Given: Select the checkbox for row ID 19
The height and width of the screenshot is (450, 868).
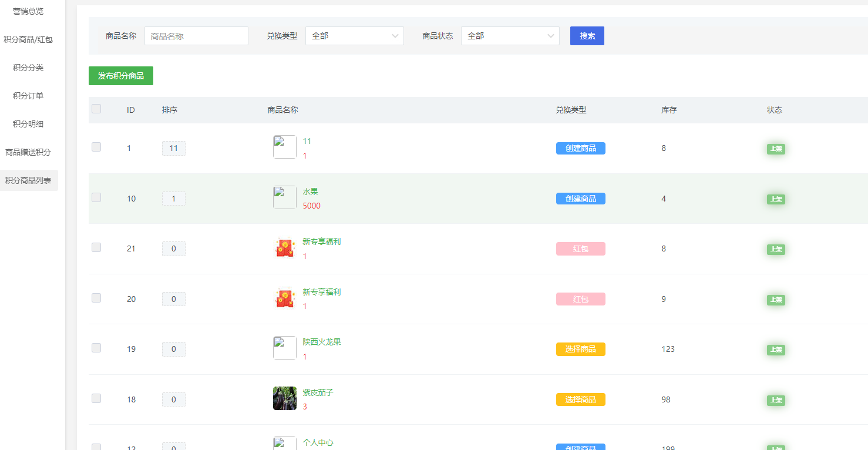Looking at the screenshot, I should click(96, 348).
